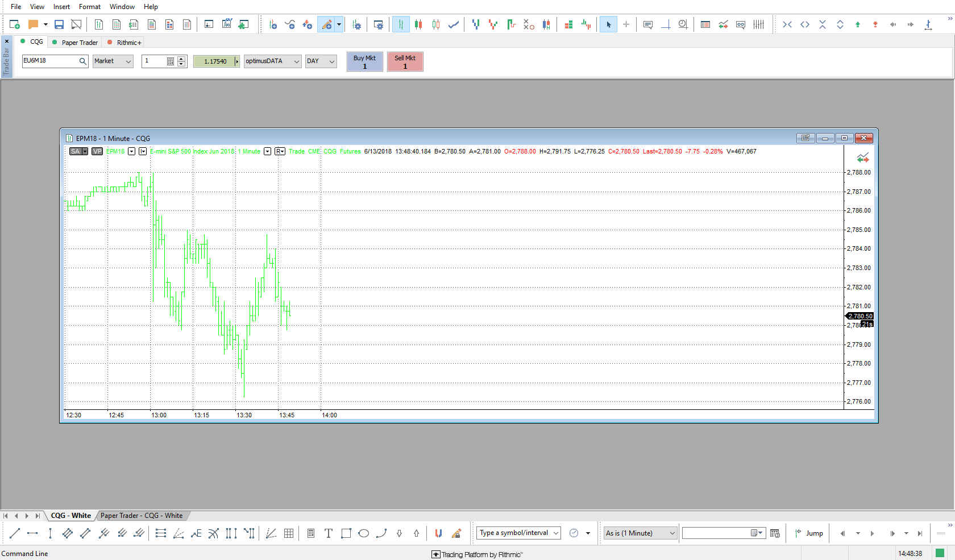955x560 pixels.
Task: Select the text annotation T tool
Action: (x=329, y=533)
